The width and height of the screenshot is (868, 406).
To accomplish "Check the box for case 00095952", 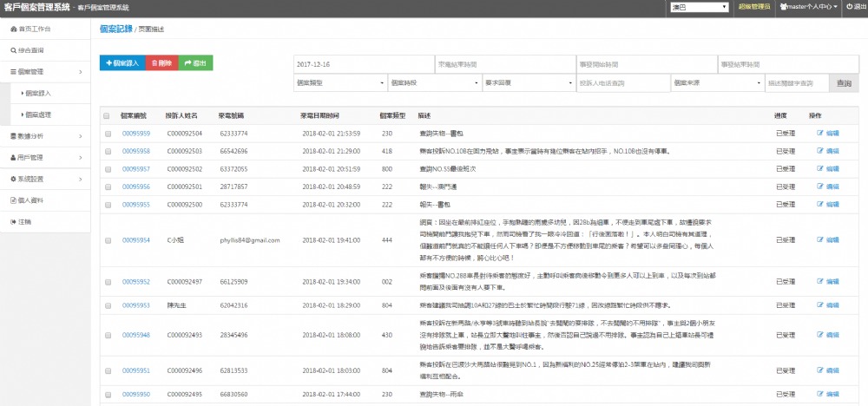I will [108, 282].
